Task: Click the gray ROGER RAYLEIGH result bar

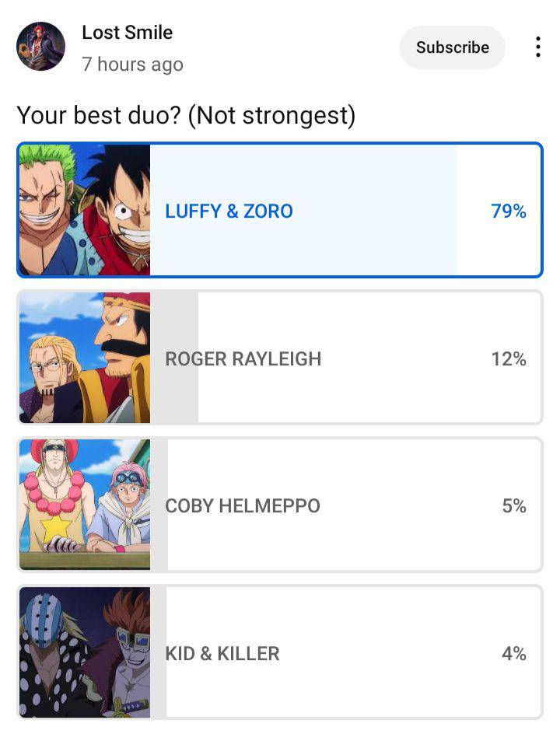Action: (174, 358)
